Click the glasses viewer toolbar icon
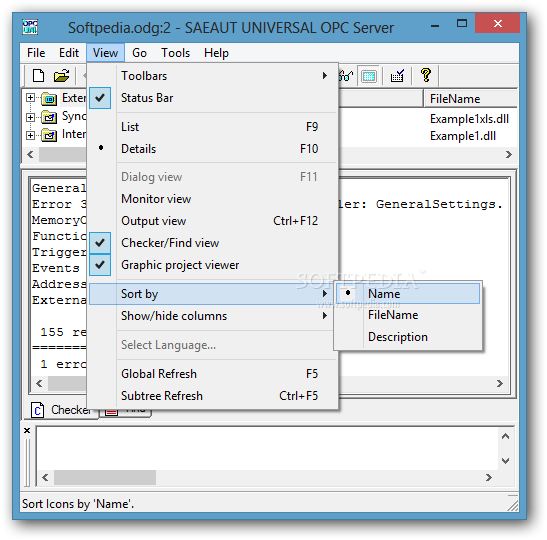This screenshot has height=540, width=547. [346, 75]
